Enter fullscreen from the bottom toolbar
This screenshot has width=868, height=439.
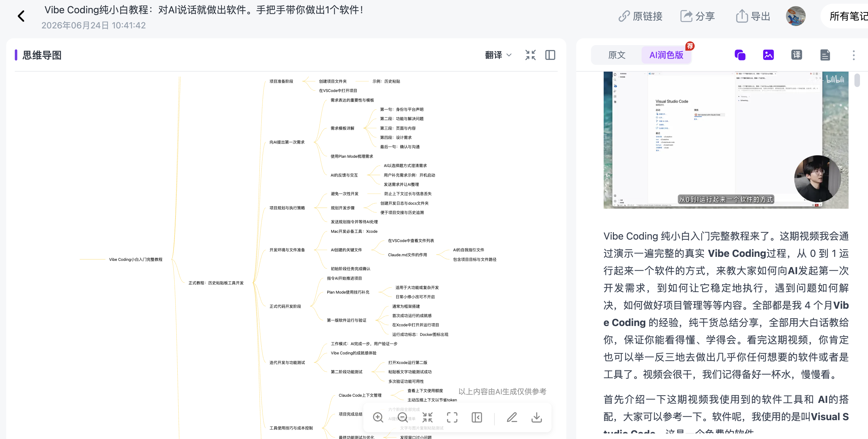click(x=452, y=417)
